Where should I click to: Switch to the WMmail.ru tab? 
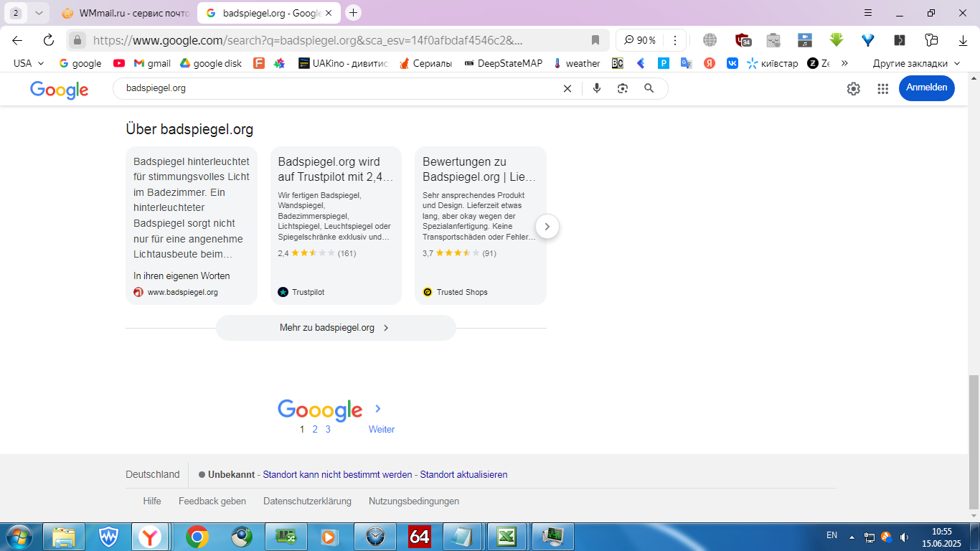click(x=126, y=13)
